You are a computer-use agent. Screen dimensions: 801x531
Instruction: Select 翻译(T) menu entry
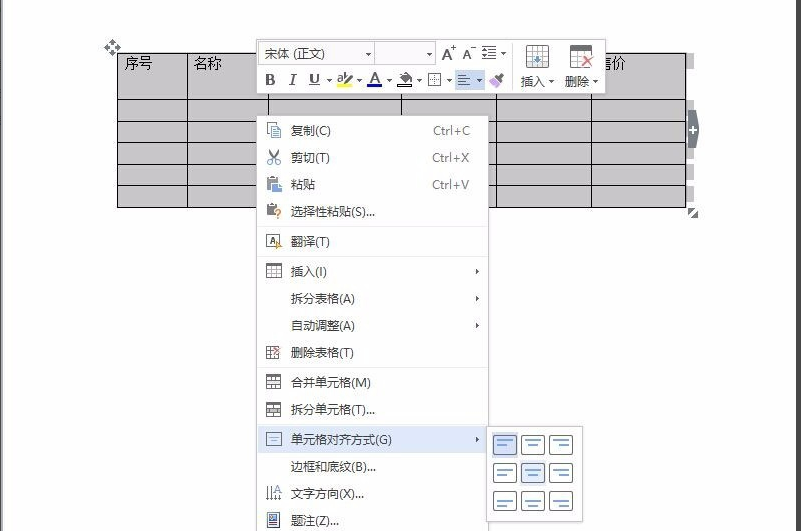point(373,241)
